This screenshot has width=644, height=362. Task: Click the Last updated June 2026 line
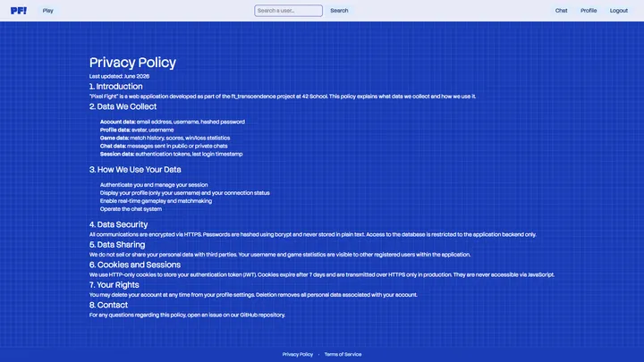(x=119, y=76)
